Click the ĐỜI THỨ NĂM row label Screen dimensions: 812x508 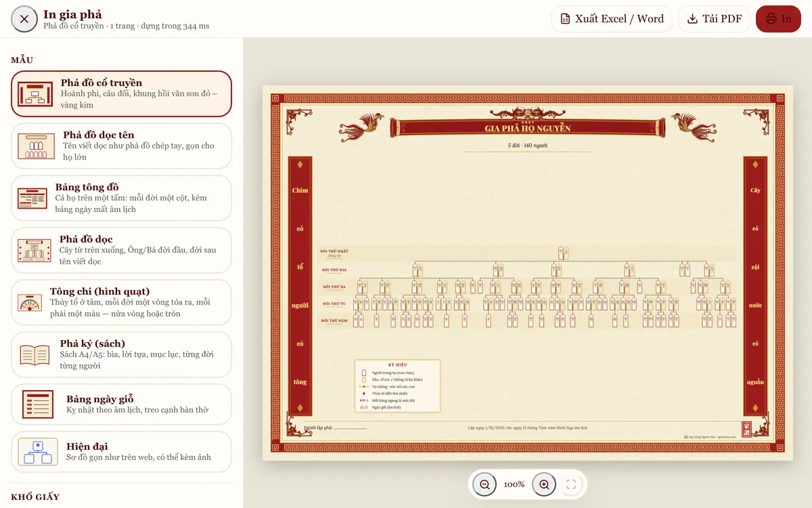[x=334, y=320]
